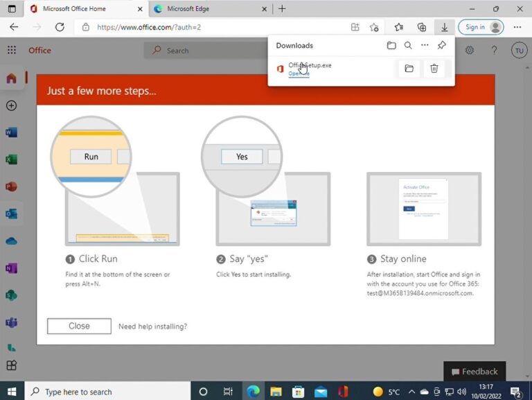The height and width of the screenshot is (400, 532).
Task: Open Bookings from the Office sidebar
Action: point(11,347)
